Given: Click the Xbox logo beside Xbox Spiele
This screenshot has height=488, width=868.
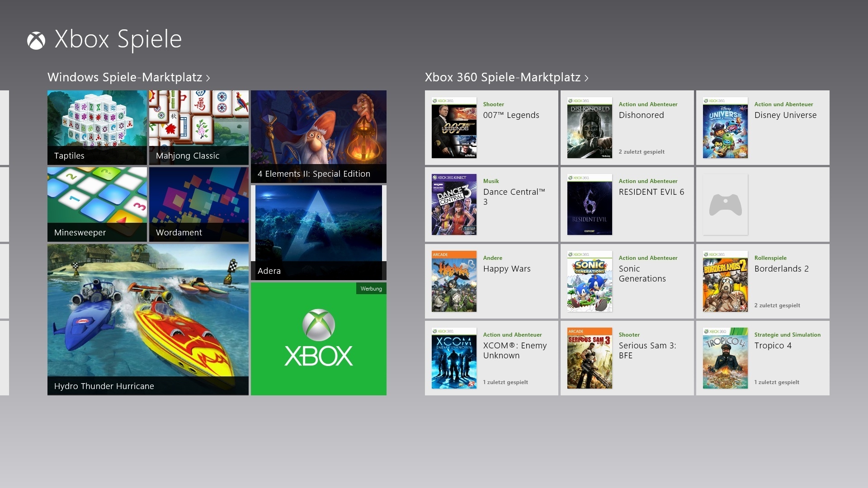Looking at the screenshot, I should tap(36, 41).
